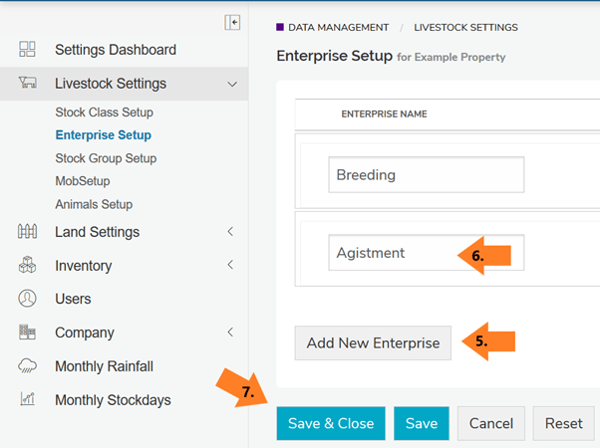Screen dimensions: 600x448
Task: Click the Settings Dashboard grid icon
Action: 28,50
